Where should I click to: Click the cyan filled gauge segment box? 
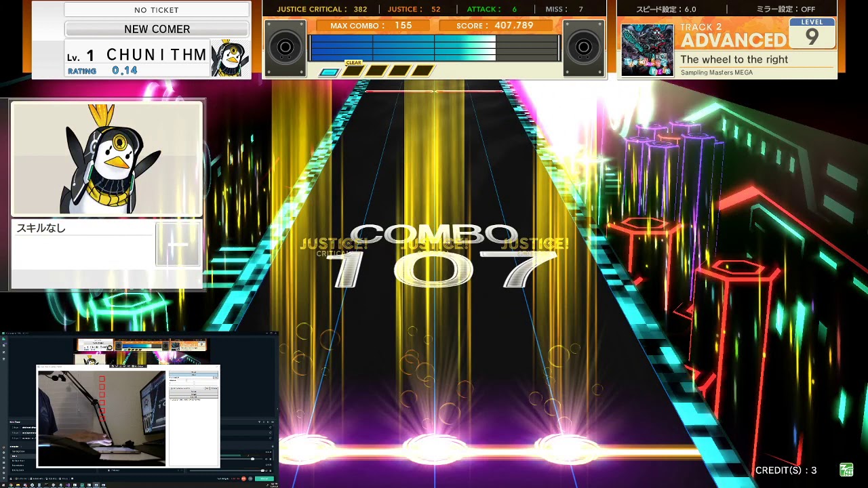[x=328, y=72]
